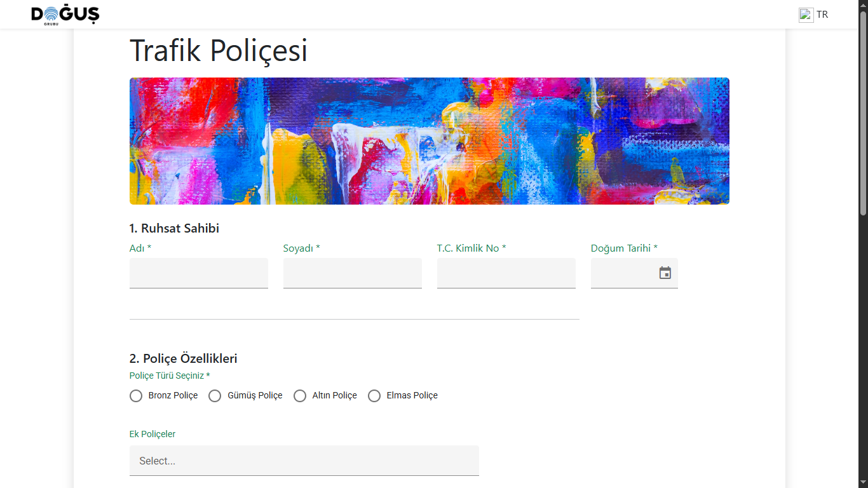Select the Bronz Poliçe radio button
Viewport: 868px width, 488px height.
tap(136, 396)
